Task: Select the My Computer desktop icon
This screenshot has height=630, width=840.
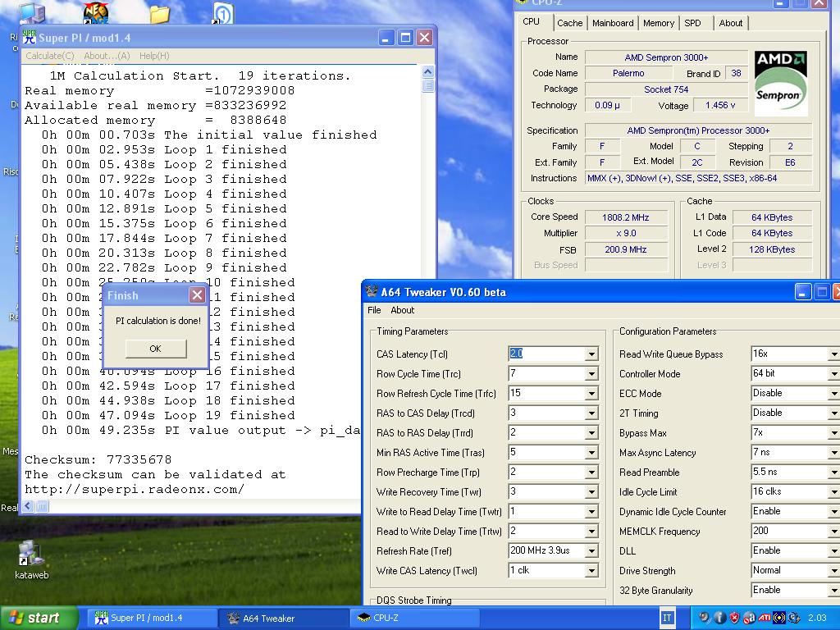Action: click(33, 13)
